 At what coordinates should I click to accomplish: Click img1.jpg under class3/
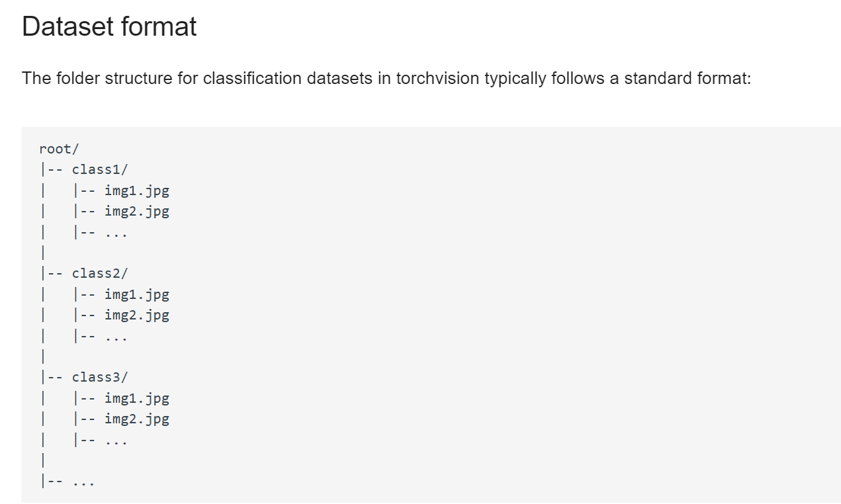(x=137, y=398)
